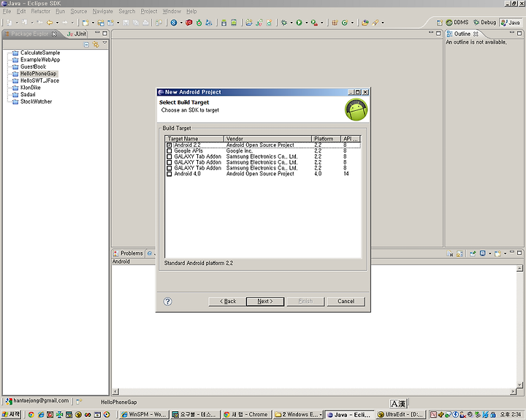Click the help question mark in dialog
Screen dimensions: 526x420
(x=167, y=301)
